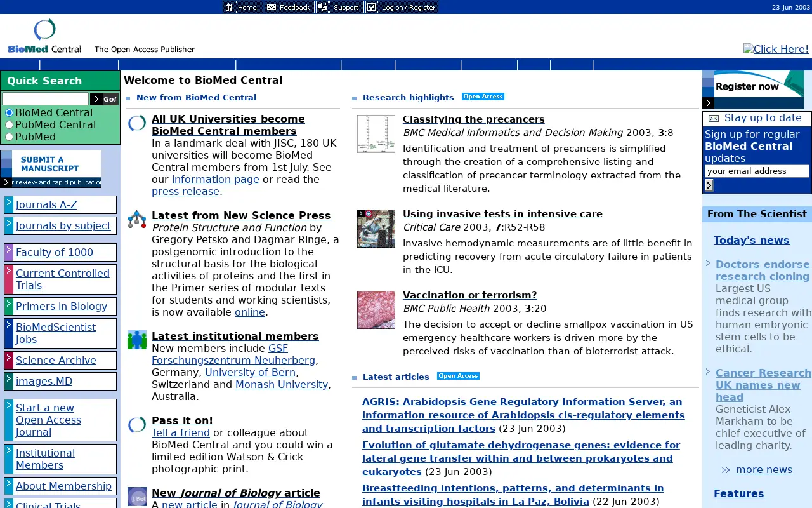Open Today's news heading link
Image resolution: width=812 pixels, height=508 pixels.
pos(751,241)
